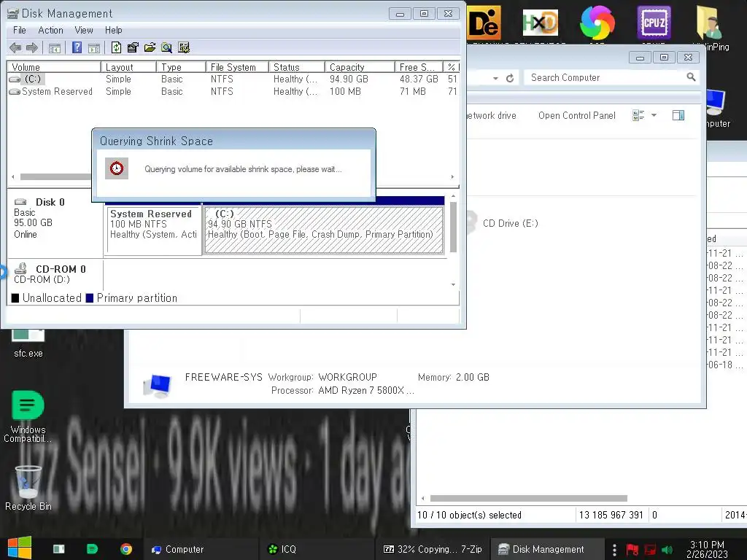This screenshot has width=747, height=560.
Task: Click refresh icon in Computer window address bar
Action: click(510, 78)
